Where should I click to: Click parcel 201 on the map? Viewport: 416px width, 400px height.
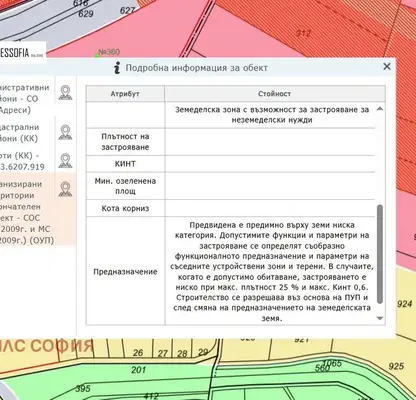138,369
